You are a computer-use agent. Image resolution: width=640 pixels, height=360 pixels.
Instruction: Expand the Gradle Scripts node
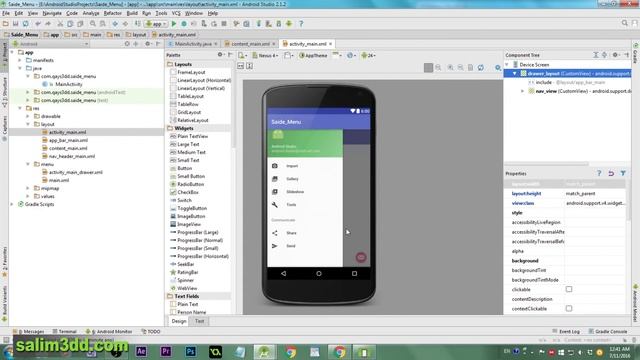coord(12,204)
